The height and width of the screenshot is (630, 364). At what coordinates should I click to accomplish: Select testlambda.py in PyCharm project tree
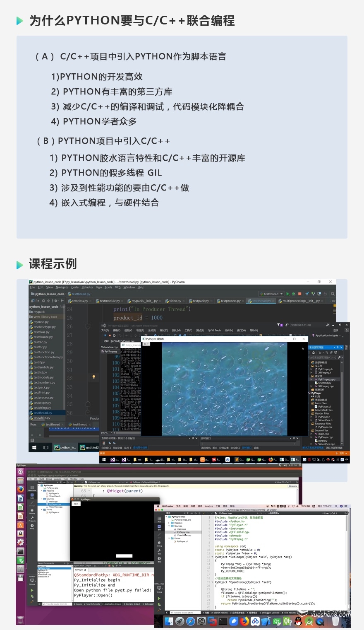click(43, 367)
